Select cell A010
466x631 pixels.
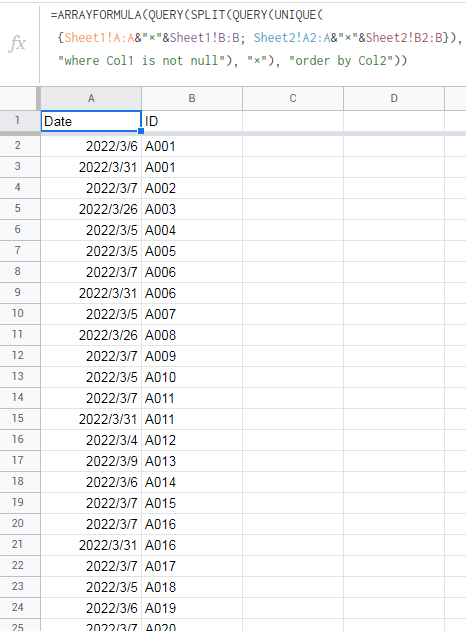click(192, 377)
